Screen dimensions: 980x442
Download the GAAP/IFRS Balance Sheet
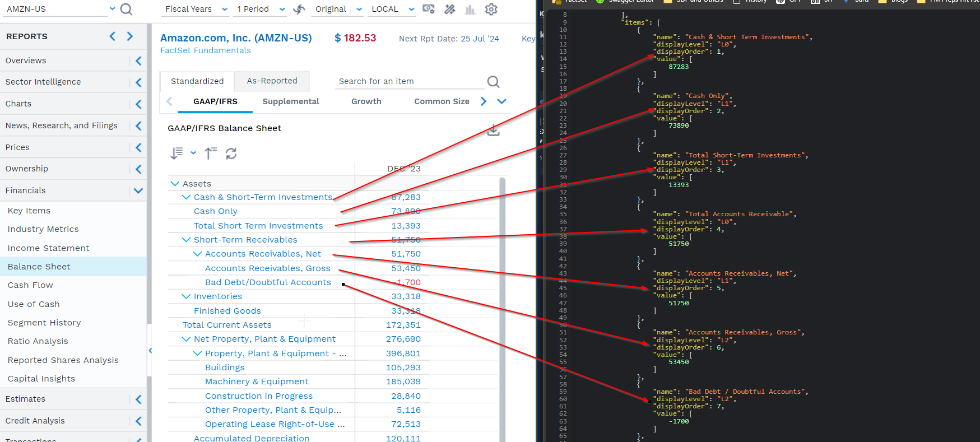(x=493, y=130)
